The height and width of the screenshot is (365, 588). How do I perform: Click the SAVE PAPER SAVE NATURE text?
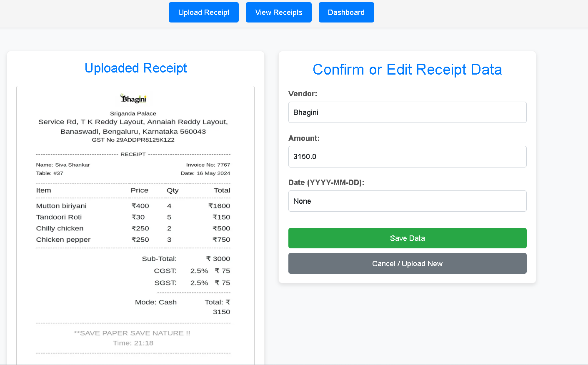pos(133,333)
